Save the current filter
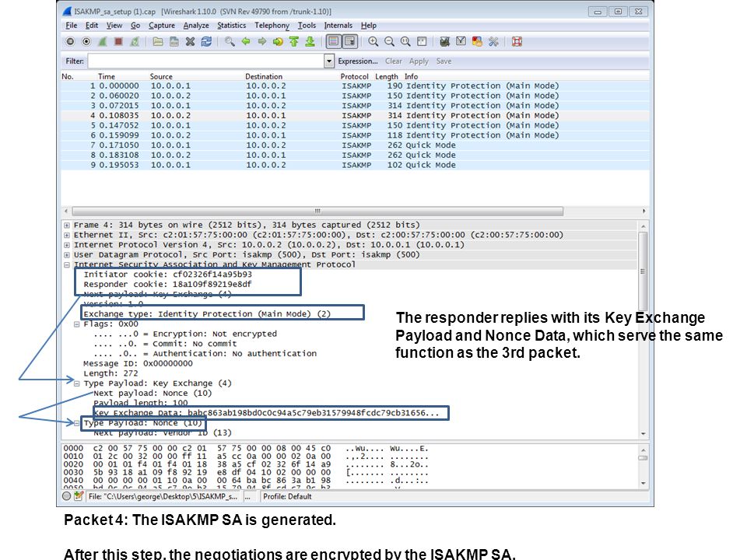Viewport: 747px width, 560px height. tap(444, 61)
